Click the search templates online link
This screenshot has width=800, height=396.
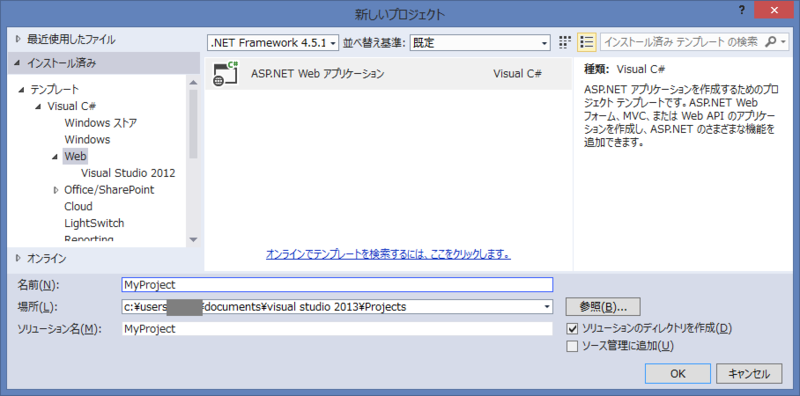coord(388,254)
